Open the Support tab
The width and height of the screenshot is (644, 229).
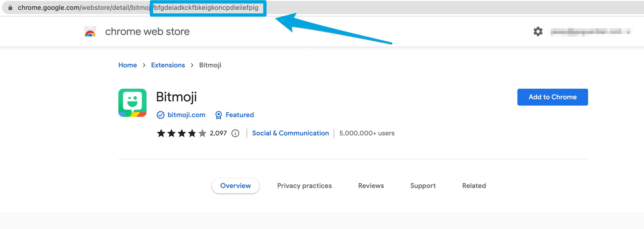423,186
